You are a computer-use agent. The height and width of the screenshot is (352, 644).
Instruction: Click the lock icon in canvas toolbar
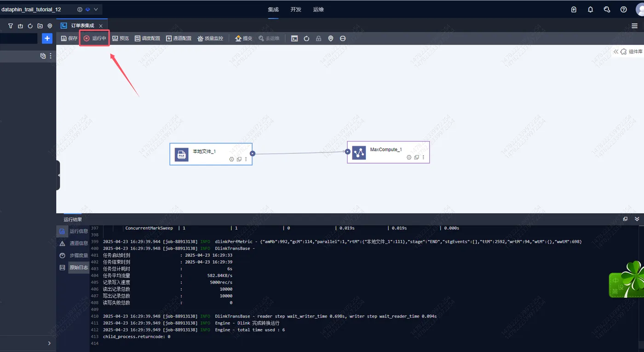318,39
